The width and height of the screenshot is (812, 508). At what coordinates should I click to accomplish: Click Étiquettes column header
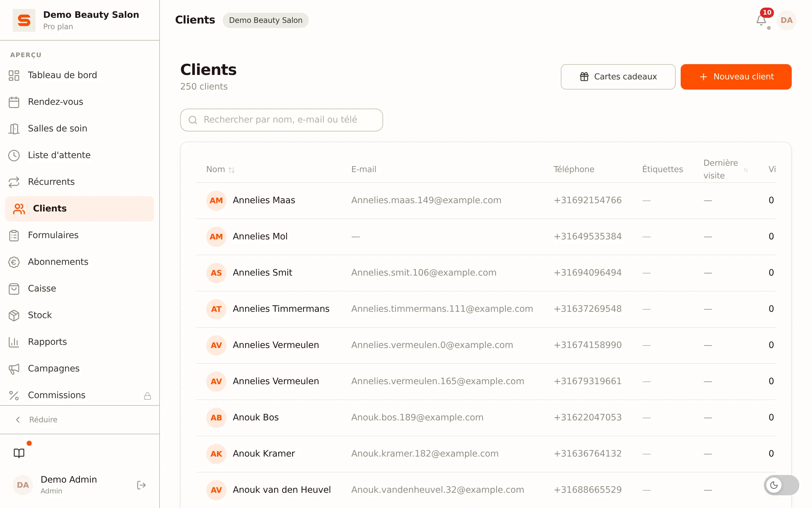[662, 169]
